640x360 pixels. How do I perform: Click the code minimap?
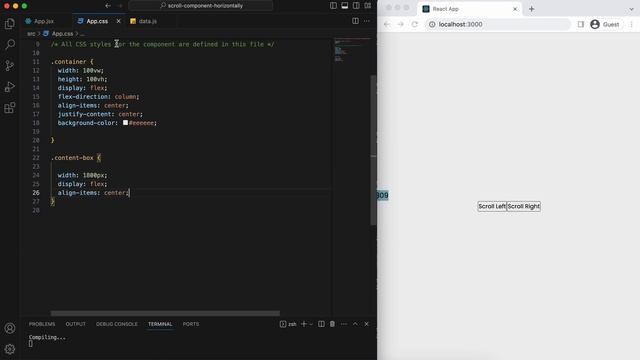pos(352,51)
